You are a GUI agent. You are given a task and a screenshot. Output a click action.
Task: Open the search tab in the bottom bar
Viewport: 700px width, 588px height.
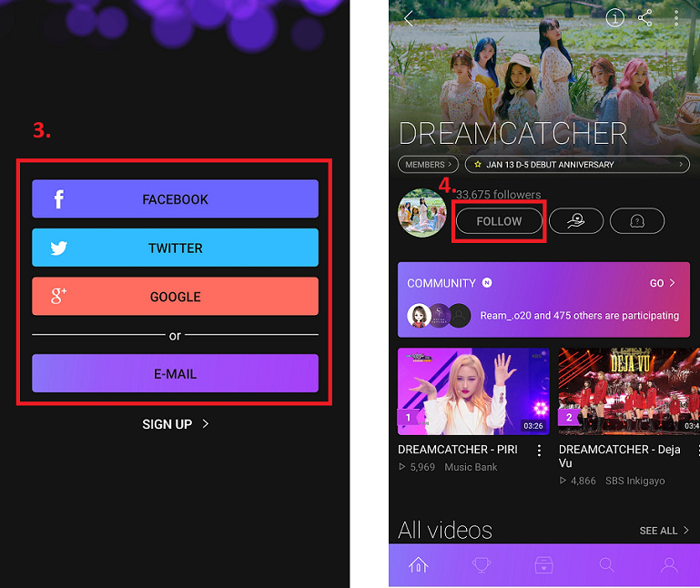[x=606, y=564]
